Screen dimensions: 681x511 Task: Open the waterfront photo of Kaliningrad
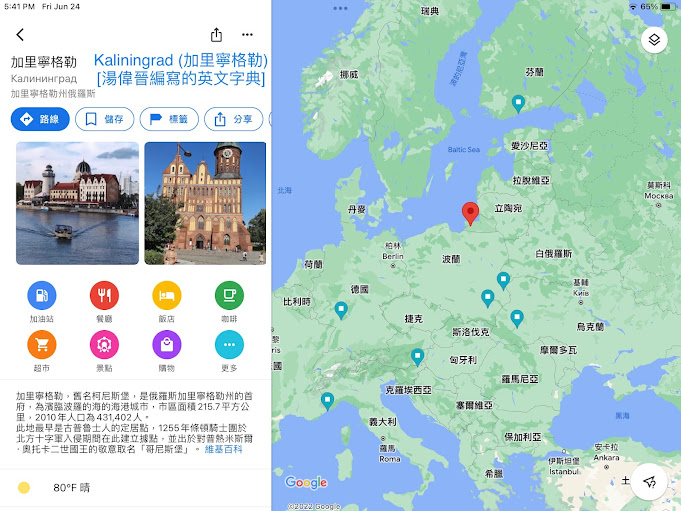(77, 203)
